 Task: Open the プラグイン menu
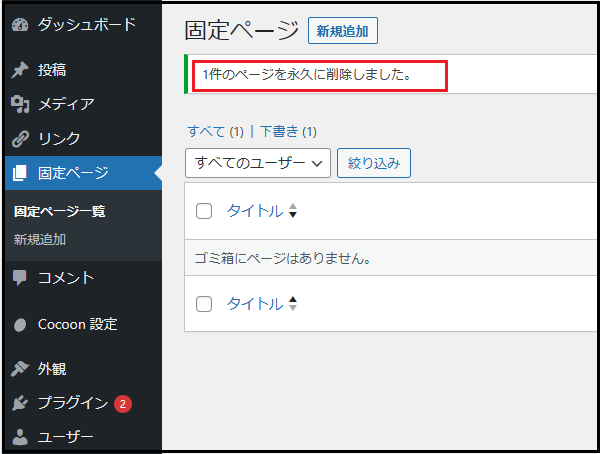pyautogui.click(x=83, y=403)
